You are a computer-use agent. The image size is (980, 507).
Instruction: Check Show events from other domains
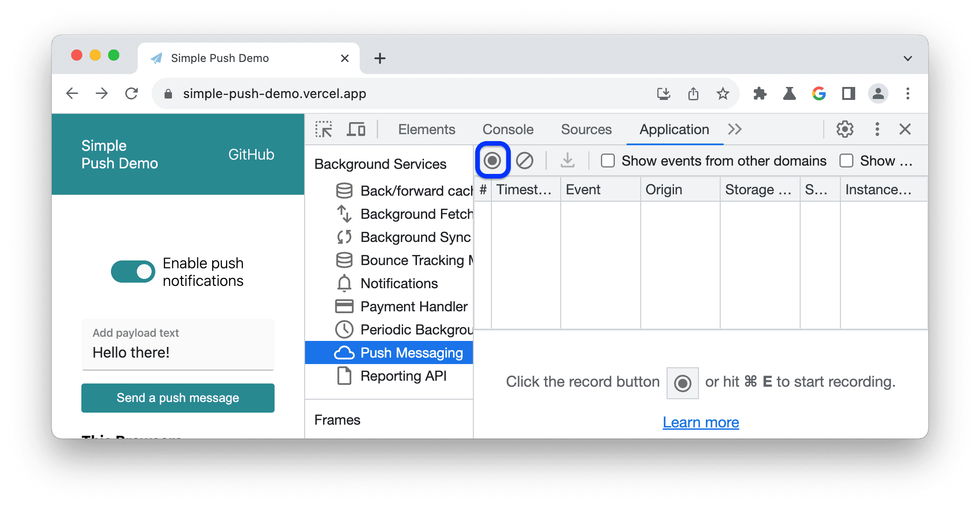[607, 161]
